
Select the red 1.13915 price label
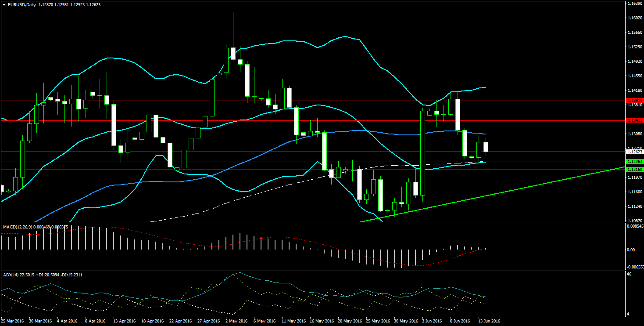click(x=634, y=101)
